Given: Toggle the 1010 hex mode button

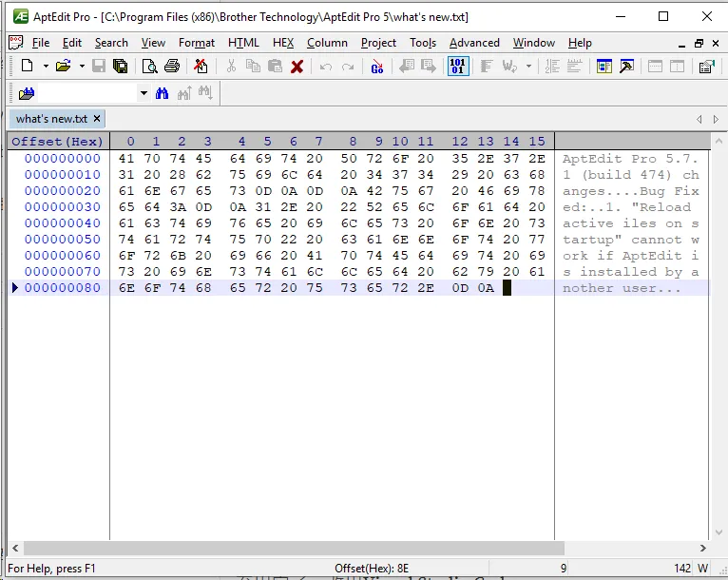Looking at the screenshot, I should (x=458, y=66).
